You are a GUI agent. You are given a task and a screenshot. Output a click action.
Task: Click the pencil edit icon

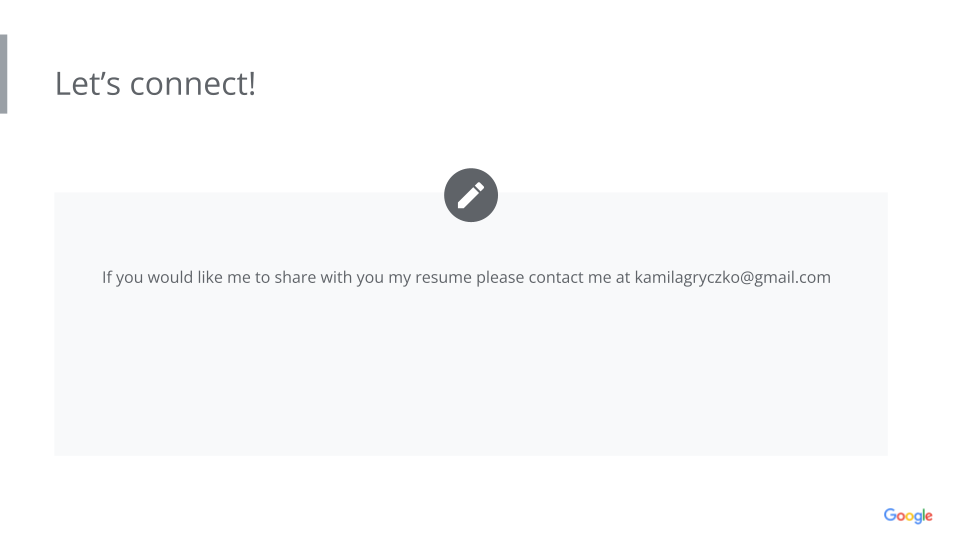[471, 195]
